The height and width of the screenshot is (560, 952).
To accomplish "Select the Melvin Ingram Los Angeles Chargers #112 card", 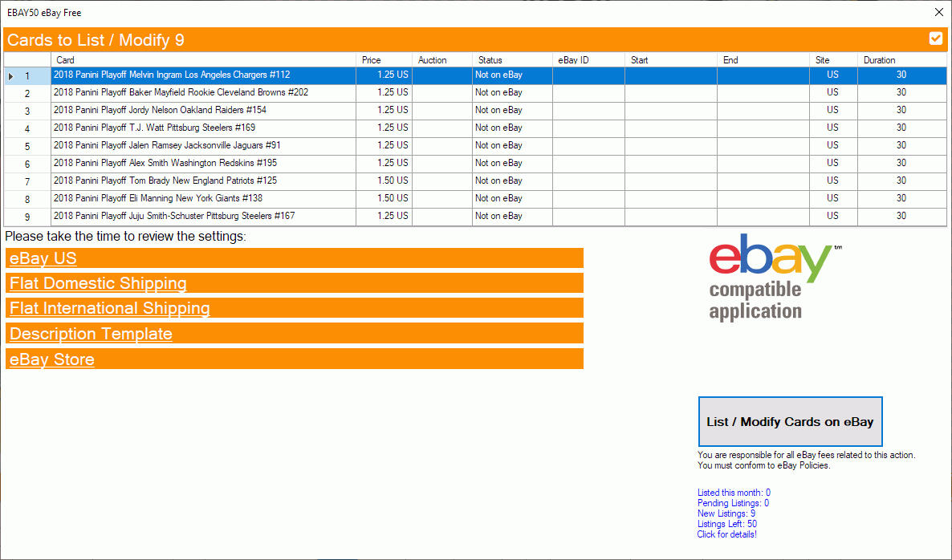I will pos(203,75).
